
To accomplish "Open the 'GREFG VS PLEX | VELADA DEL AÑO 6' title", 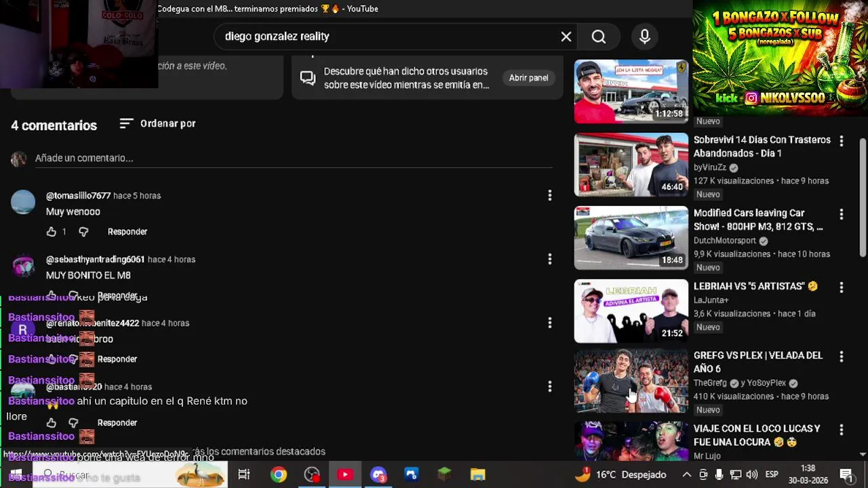I will coord(758,362).
